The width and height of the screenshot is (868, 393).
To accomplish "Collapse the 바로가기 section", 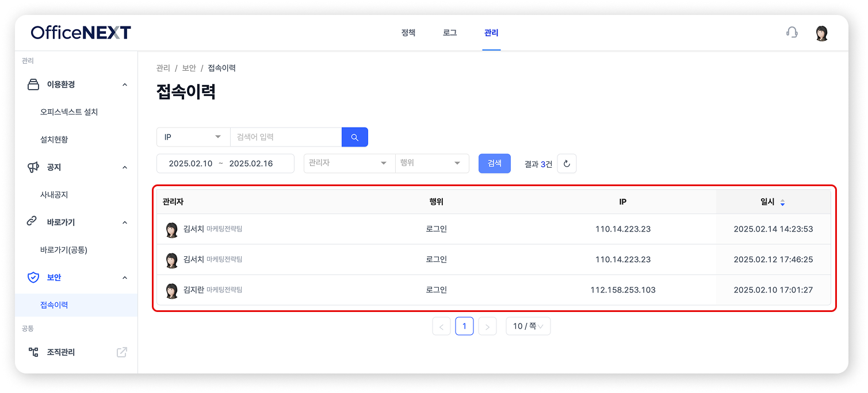I will (x=125, y=222).
